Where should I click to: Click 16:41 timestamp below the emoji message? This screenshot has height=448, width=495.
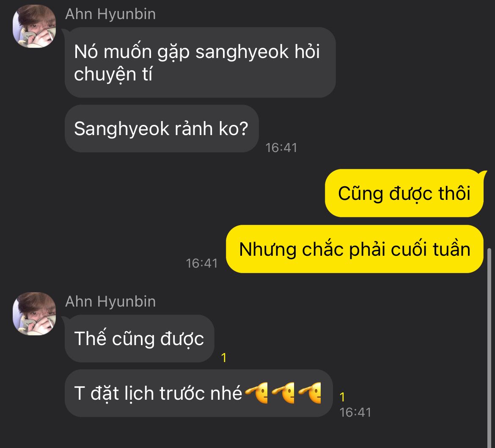tap(355, 412)
